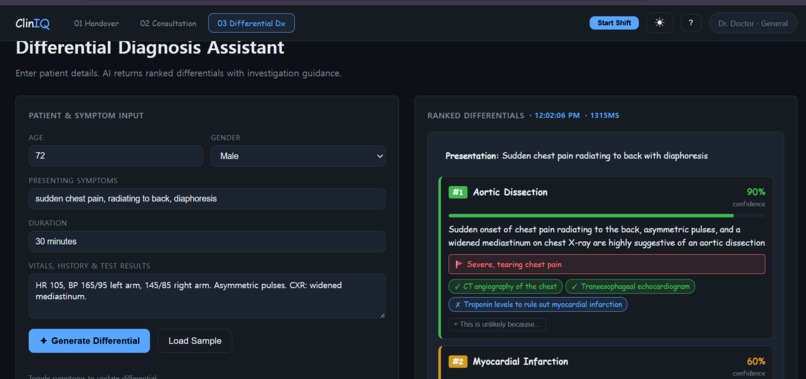The image size is (806, 379).
Task: Click the ClinIQ logo
Action: [x=32, y=23]
